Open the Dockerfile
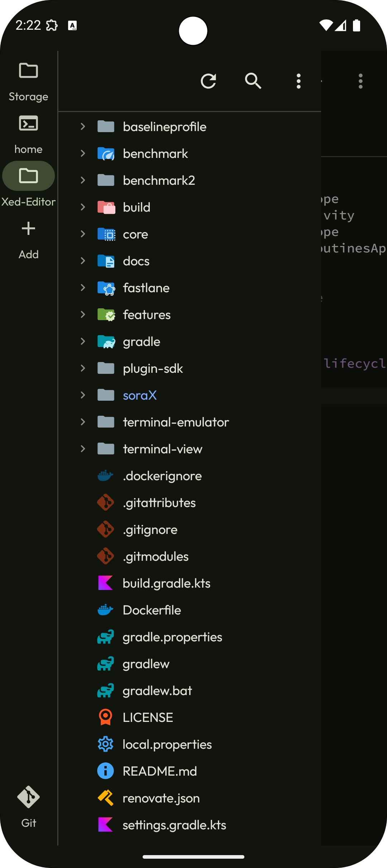Image resolution: width=387 pixels, height=868 pixels. [190, 610]
